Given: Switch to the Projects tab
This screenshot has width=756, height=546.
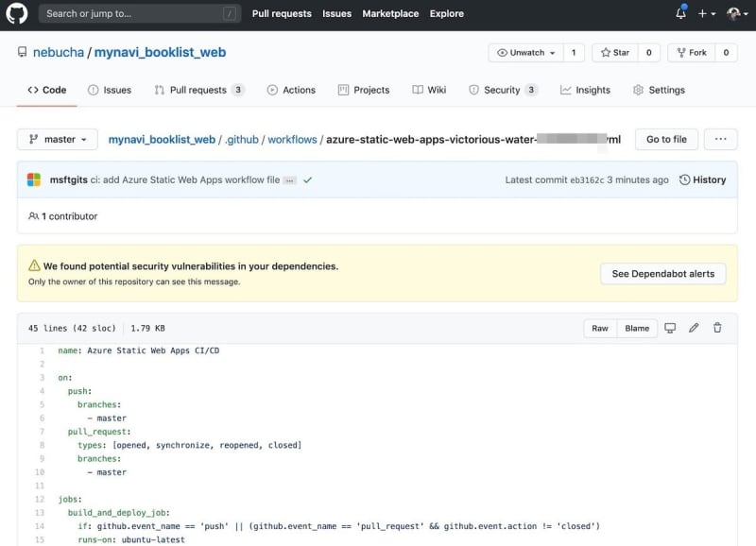Looking at the screenshot, I should [x=364, y=90].
